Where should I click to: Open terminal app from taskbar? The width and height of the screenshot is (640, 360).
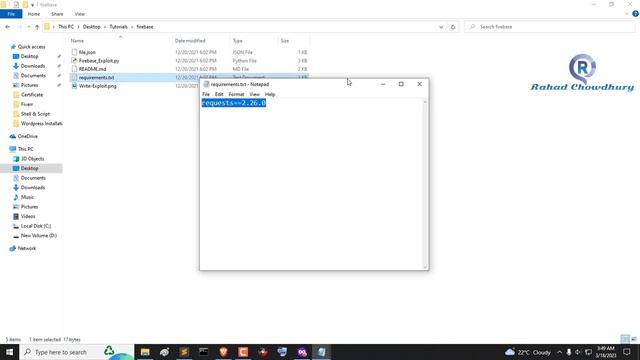(204, 352)
